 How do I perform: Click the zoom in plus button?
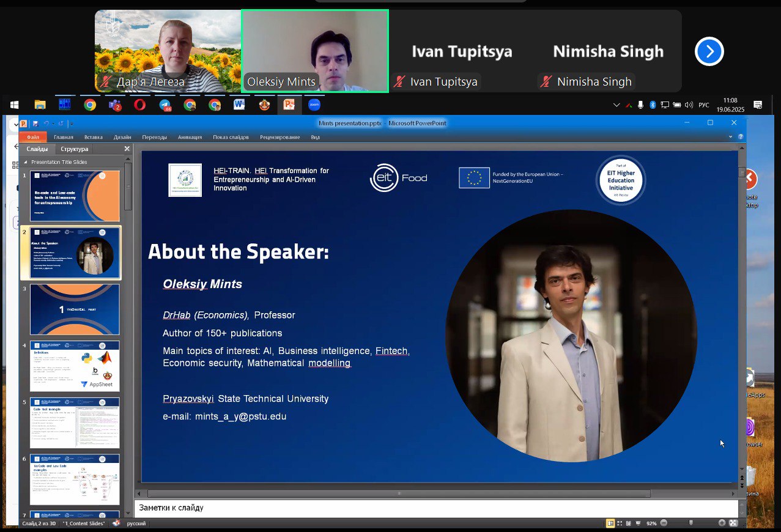[x=722, y=523]
